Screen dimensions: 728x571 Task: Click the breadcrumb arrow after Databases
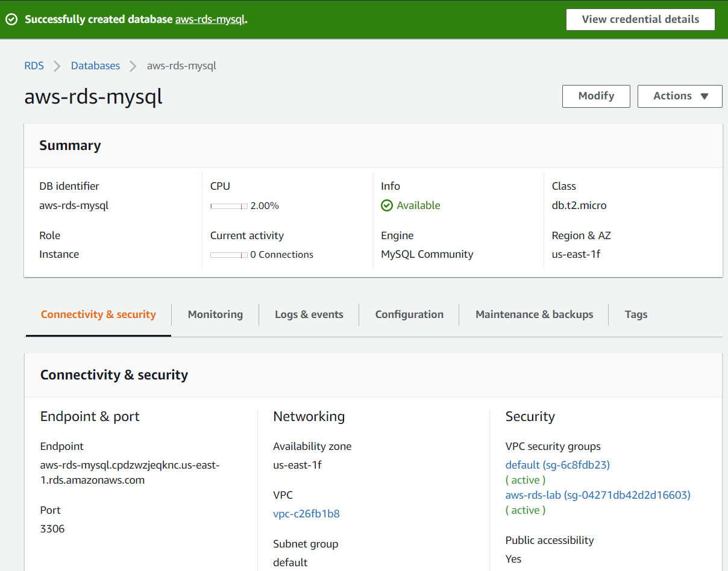click(x=133, y=66)
